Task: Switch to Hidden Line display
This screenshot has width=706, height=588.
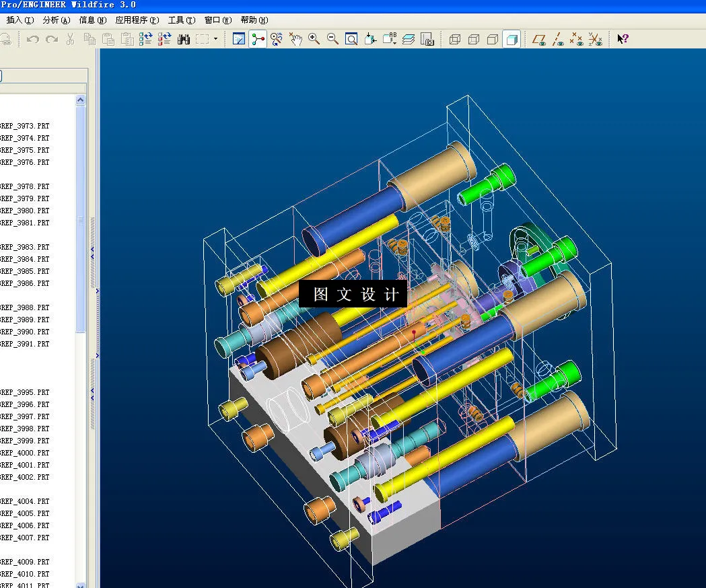Action: pos(474,39)
